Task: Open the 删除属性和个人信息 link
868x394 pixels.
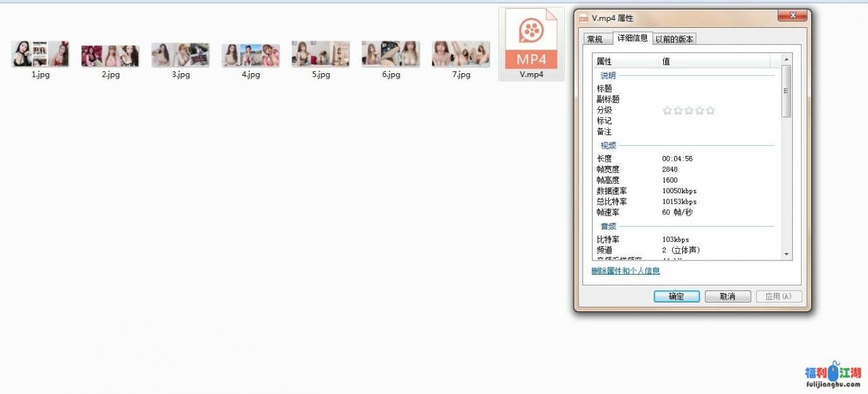Action: pos(624,271)
